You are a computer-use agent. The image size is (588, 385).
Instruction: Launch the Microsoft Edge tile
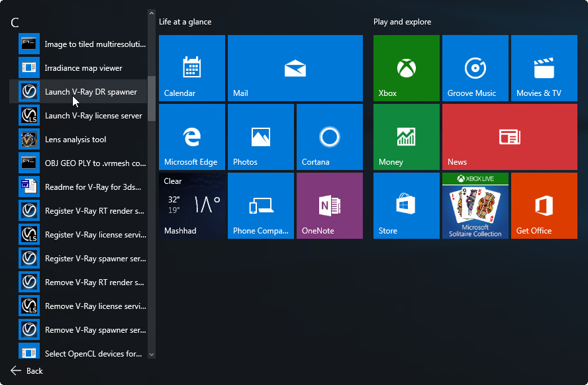(x=192, y=137)
